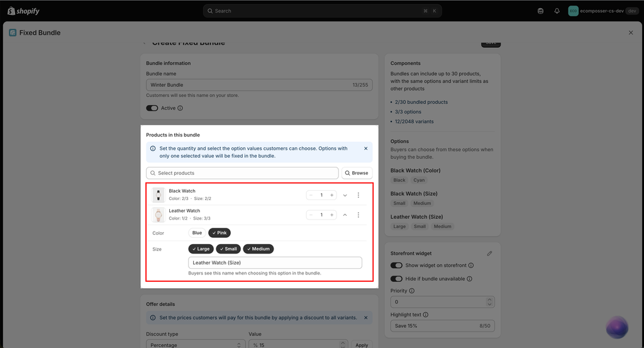This screenshot has width=644, height=348.
Task: Deselect the Large size option
Action: tap(201, 249)
